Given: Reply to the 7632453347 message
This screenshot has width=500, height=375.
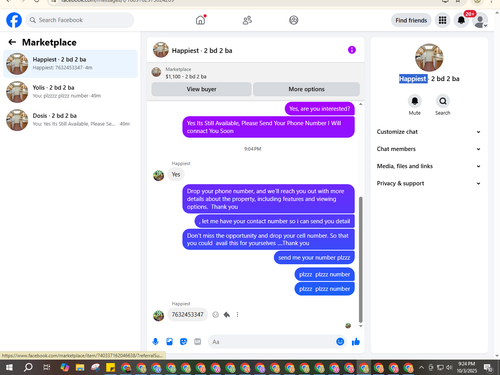Looking at the screenshot, I should [x=227, y=314].
